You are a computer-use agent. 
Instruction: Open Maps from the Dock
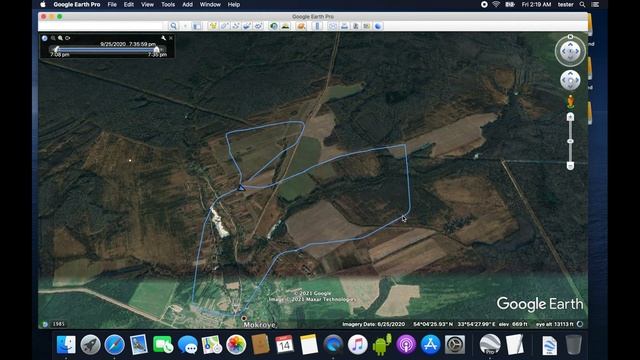pyautogui.click(x=211, y=345)
